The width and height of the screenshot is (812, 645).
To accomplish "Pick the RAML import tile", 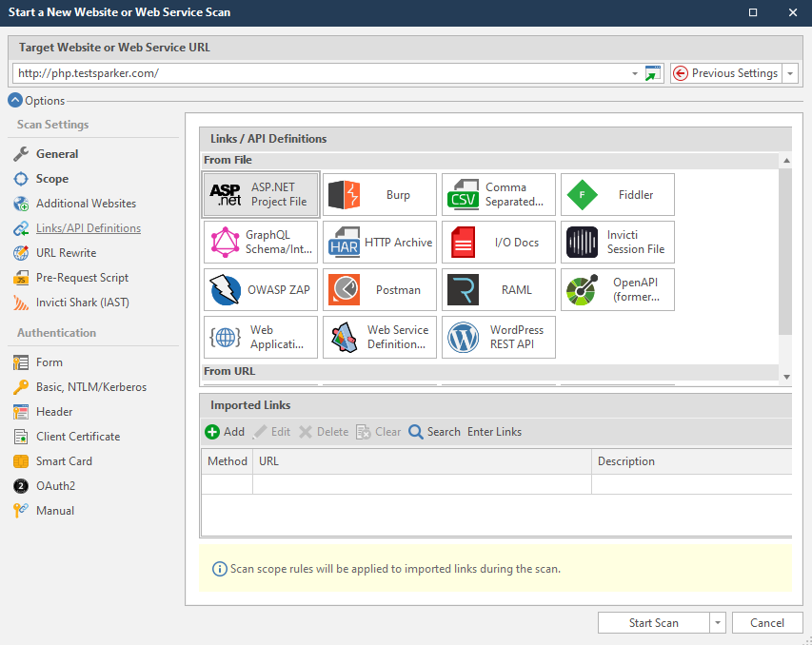I will click(x=499, y=290).
